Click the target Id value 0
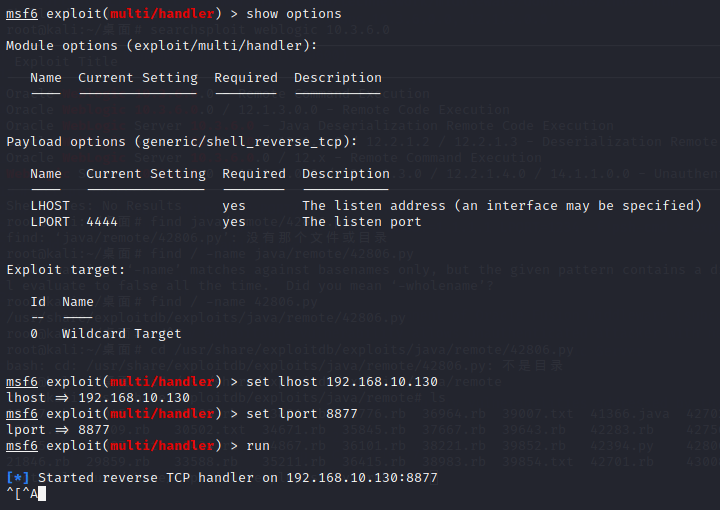 point(34,334)
